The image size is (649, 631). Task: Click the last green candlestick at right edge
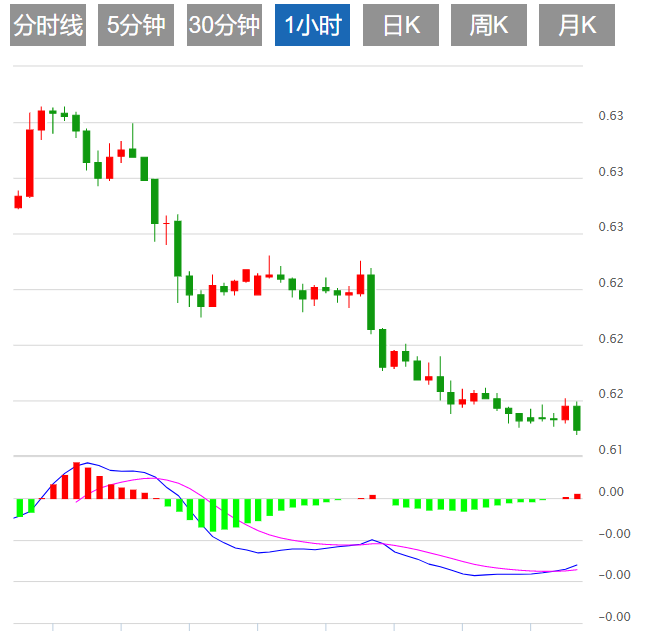coord(577,418)
